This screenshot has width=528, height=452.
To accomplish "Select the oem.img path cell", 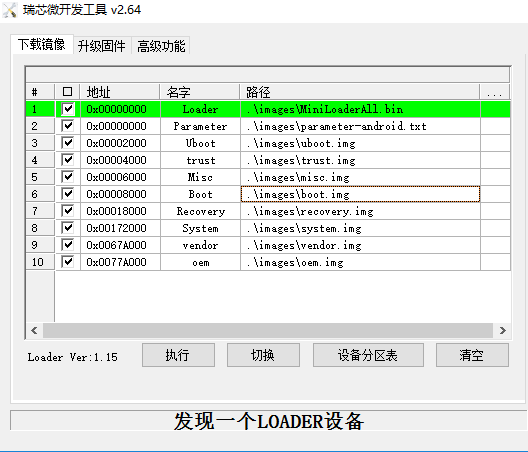I will [360, 262].
